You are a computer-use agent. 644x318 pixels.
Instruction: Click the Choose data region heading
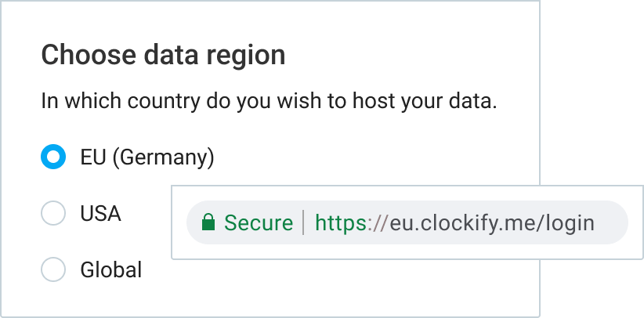(x=163, y=56)
